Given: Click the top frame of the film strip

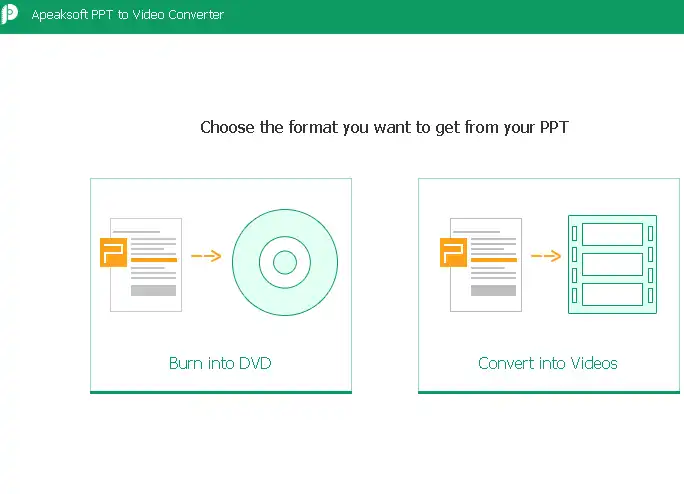Looking at the screenshot, I should pyautogui.click(x=612, y=234).
